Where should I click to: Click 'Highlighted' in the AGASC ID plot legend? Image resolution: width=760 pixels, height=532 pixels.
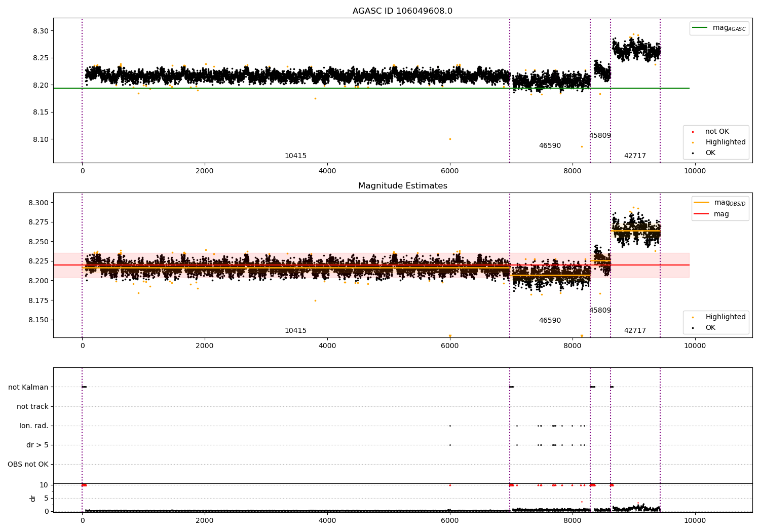(725, 142)
